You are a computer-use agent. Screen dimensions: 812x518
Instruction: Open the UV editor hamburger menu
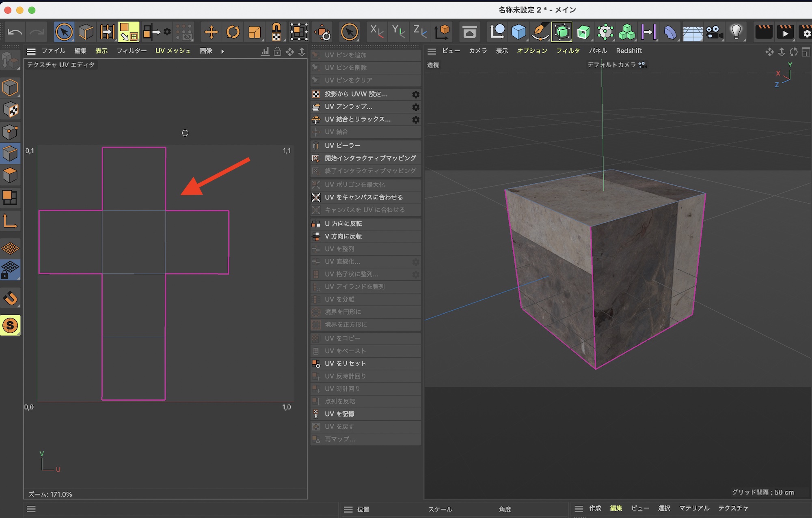pos(31,52)
